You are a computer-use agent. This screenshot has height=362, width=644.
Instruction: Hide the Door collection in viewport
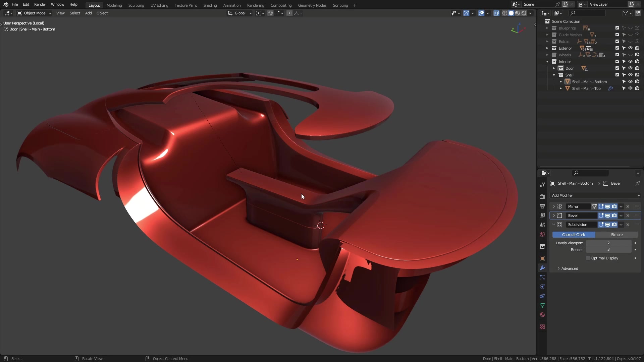tap(631, 68)
